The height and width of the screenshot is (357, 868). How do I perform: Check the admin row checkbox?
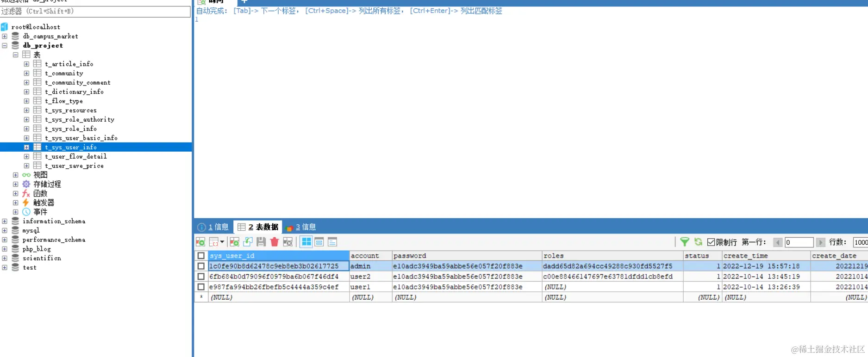coord(201,266)
